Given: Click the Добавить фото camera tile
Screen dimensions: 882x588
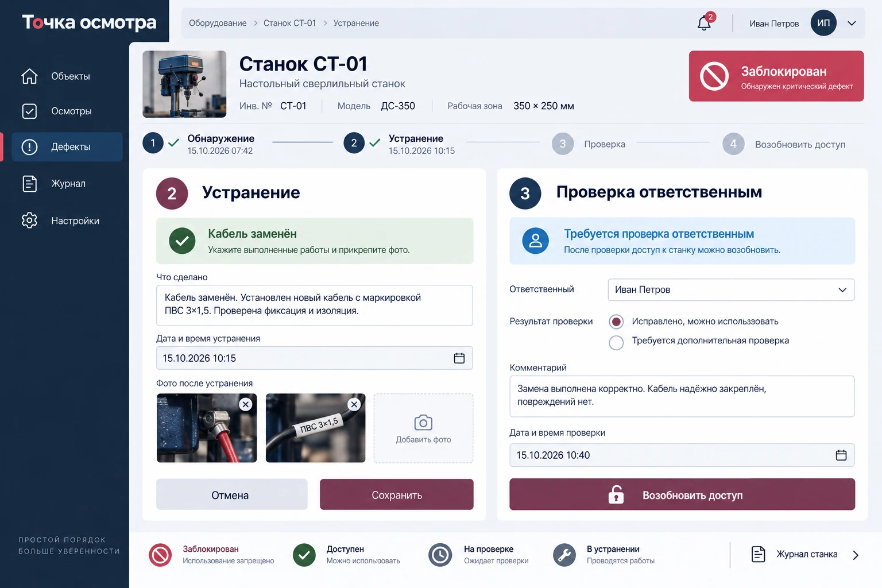Looking at the screenshot, I should click(x=423, y=428).
